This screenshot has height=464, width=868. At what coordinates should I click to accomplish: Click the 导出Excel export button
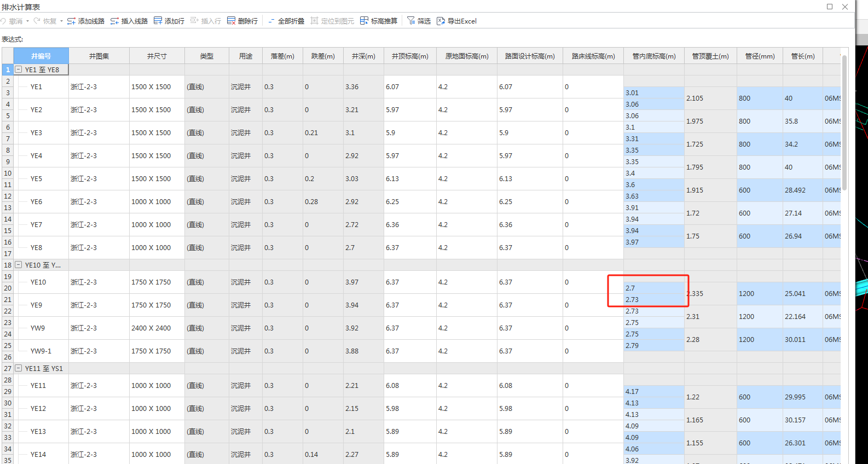pos(457,21)
